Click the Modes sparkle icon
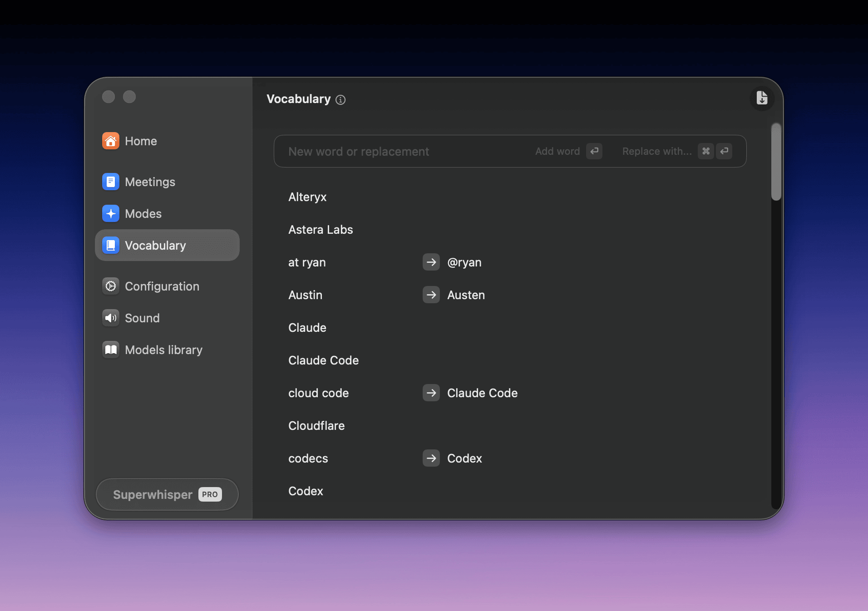The height and width of the screenshot is (611, 868). tap(111, 214)
